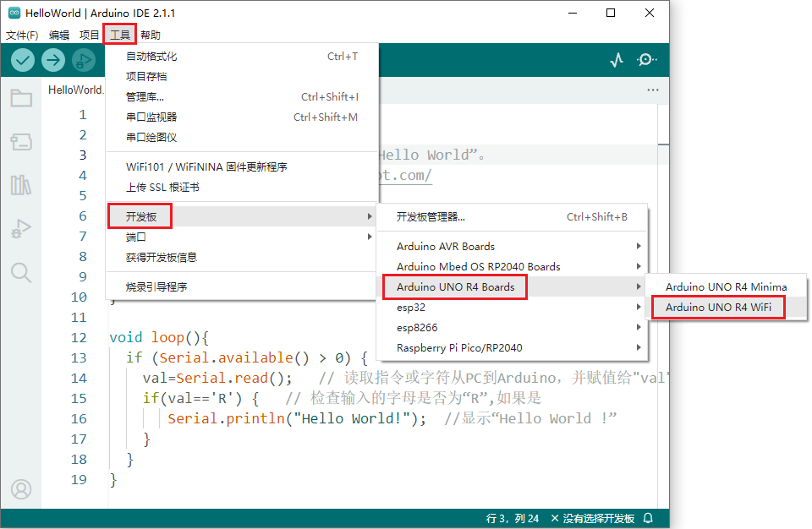Open the editor tab three-dots menu
Viewport: 812px width, 529px height.
(652, 90)
